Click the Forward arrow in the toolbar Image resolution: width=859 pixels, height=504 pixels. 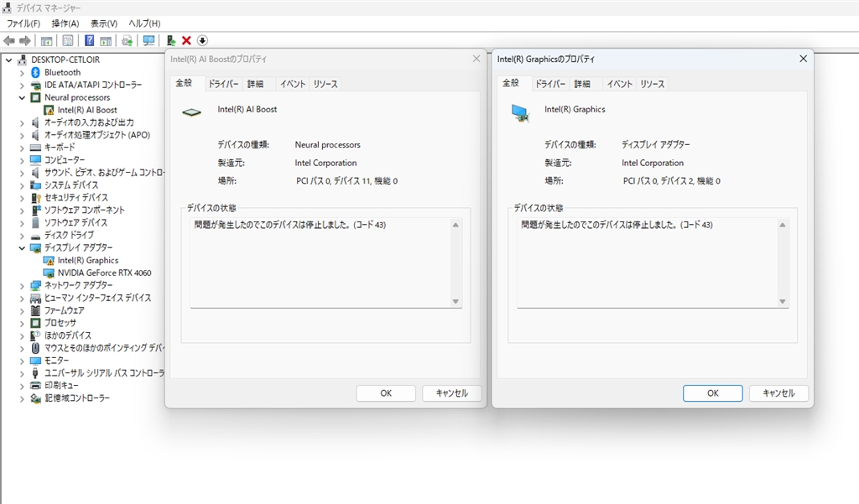[x=24, y=40]
